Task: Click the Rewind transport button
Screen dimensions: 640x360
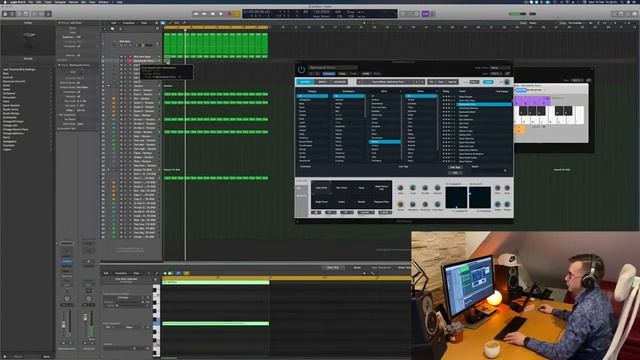Action: point(196,14)
